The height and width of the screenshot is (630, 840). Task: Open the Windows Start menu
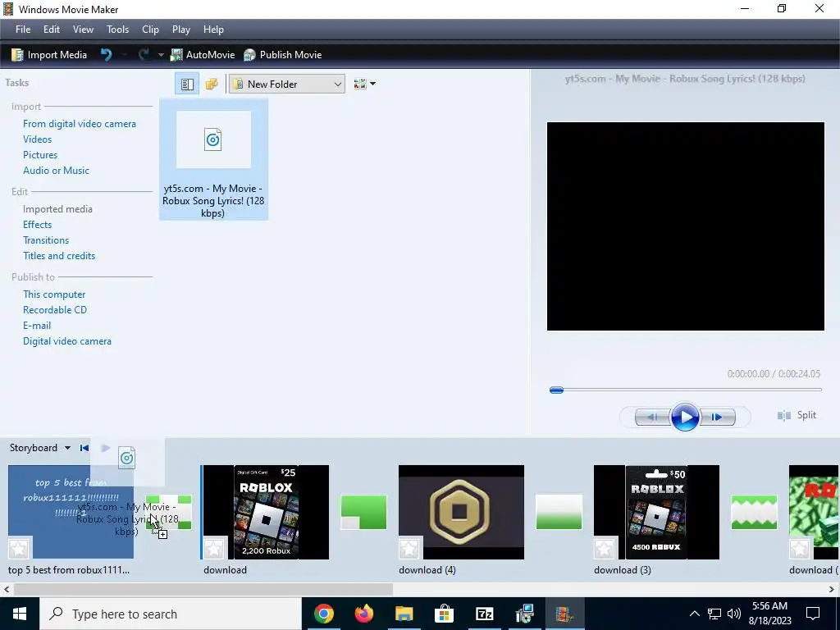20,614
